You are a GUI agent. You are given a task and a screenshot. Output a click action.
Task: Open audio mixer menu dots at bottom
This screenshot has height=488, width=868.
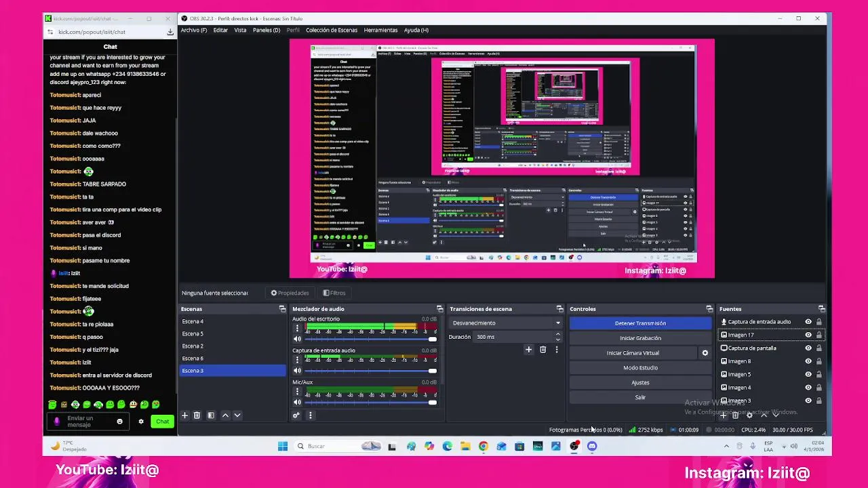pos(310,415)
